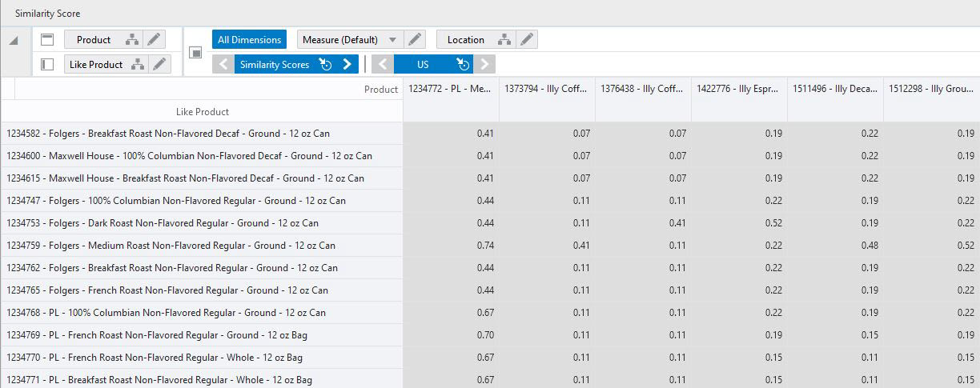Select column header 1376438 - Illy Coff...
Viewport: 980px width, 388px height.
pyautogui.click(x=643, y=89)
